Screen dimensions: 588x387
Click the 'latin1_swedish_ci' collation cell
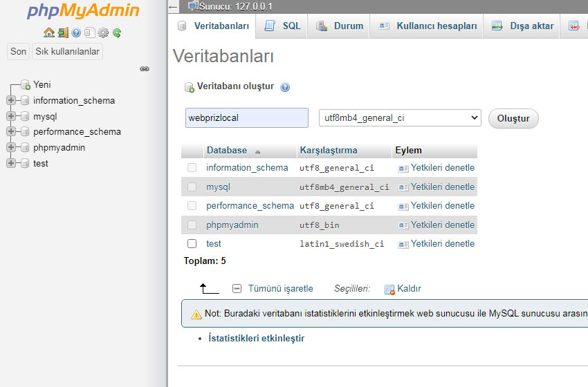click(x=342, y=244)
